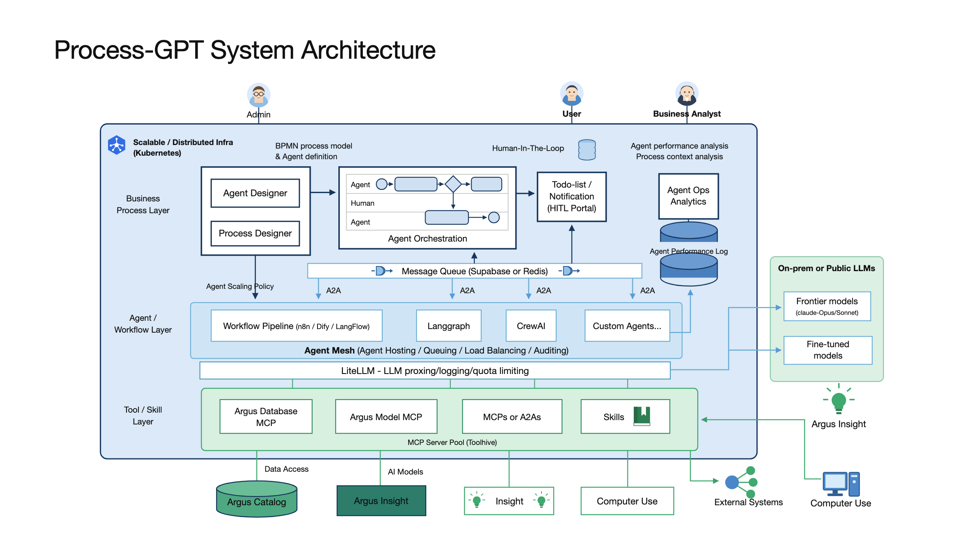The image size is (980, 547).
Task: Click the queue gate icon left of Message Queue
Action: click(381, 271)
